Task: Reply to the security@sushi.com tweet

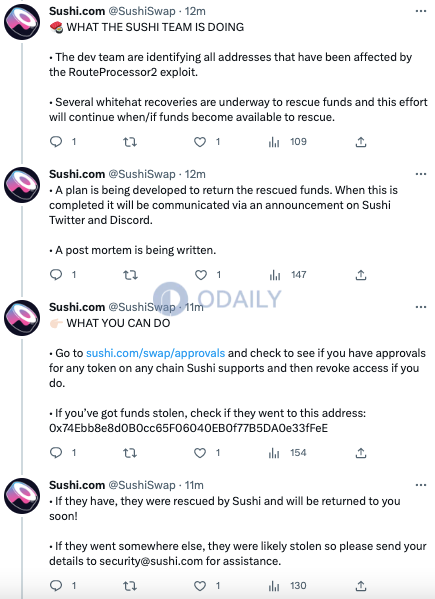Action: pos(56,586)
